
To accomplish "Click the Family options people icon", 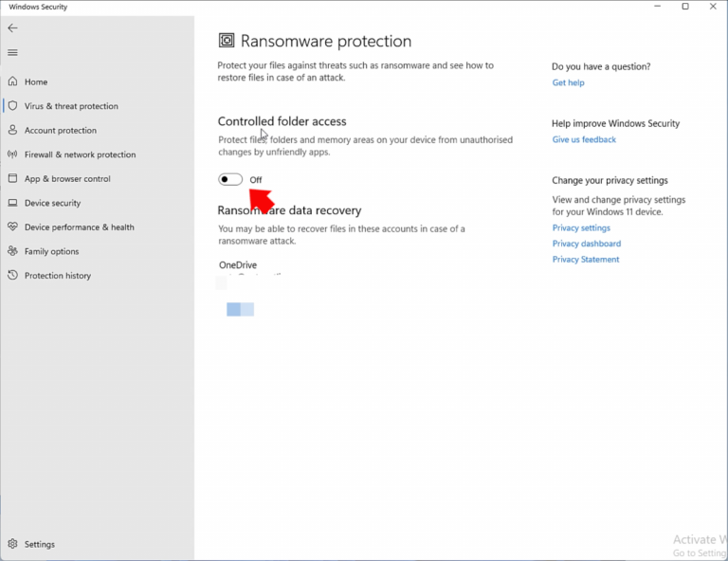I will point(13,251).
